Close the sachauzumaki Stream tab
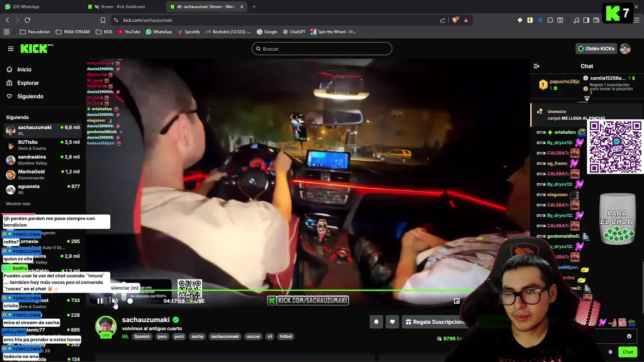 point(242,7)
